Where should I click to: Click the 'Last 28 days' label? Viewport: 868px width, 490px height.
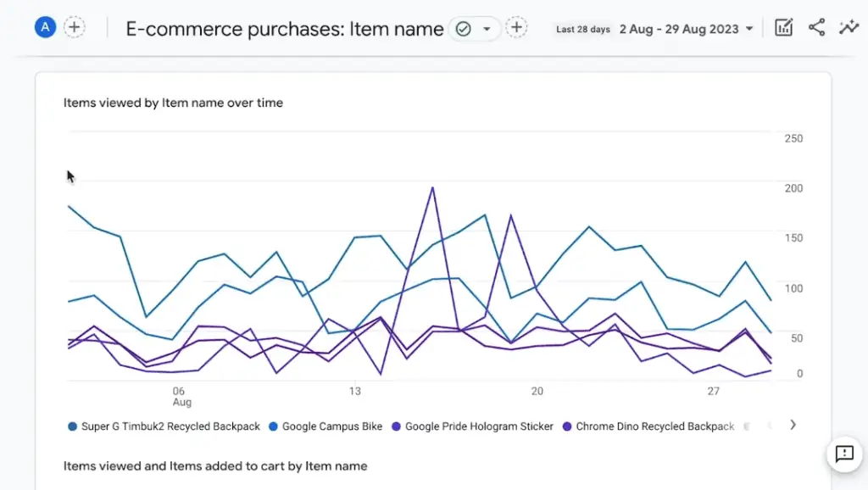582,28
